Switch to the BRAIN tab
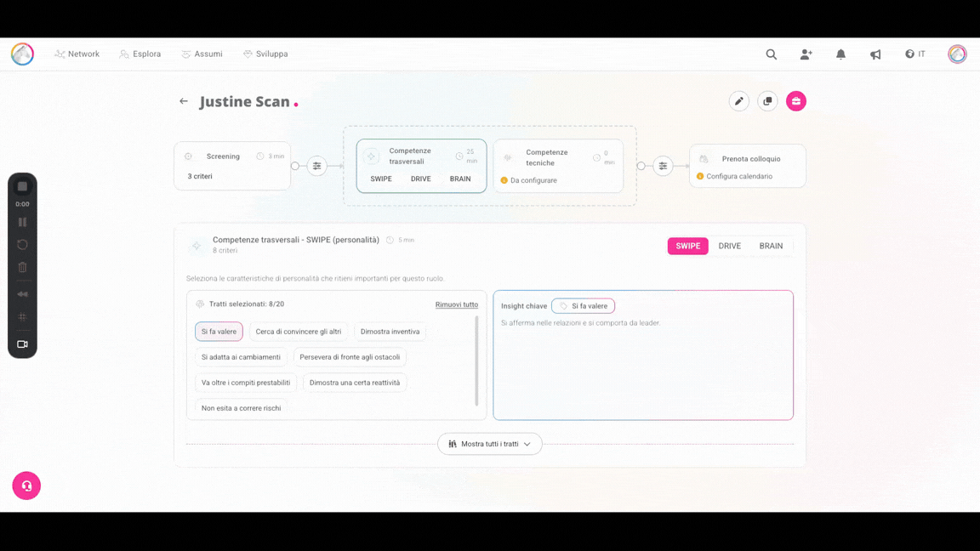The width and height of the screenshot is (980, 551). pyautogui.click(x=771, y=247)
